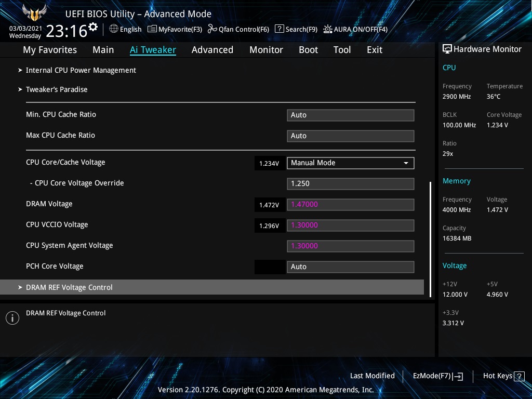
Task: Click the CPU VCCIO Voltage label
Action: tap(57, 224)
